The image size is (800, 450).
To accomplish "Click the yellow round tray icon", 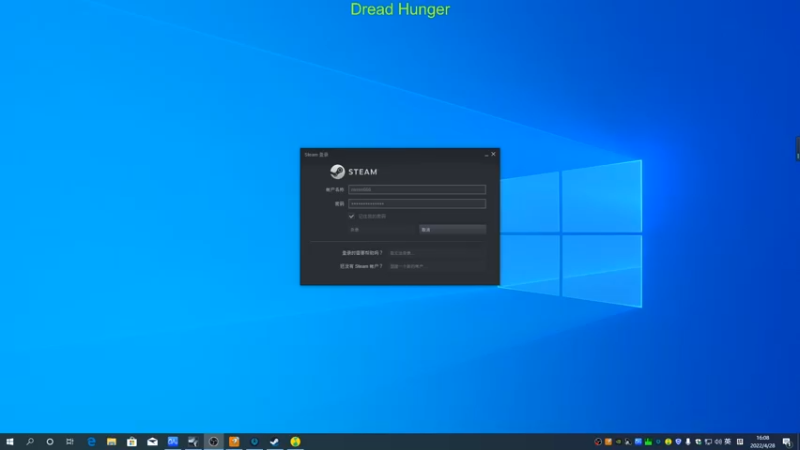I will (668, 442).
